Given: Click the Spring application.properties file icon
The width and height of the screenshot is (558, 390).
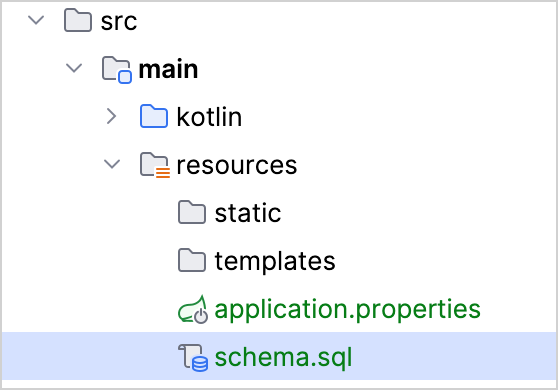Looking at the screenshot, I should click(193, 310).
